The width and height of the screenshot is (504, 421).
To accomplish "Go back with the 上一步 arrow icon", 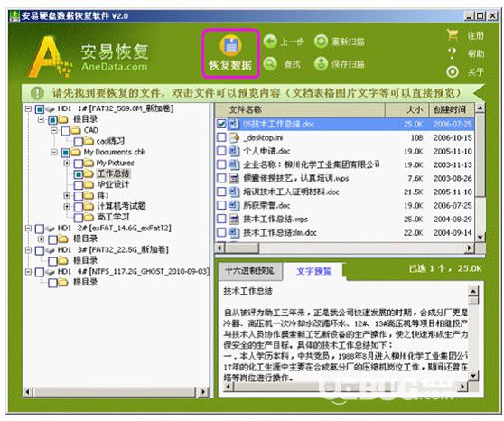I will coord(270,42).
